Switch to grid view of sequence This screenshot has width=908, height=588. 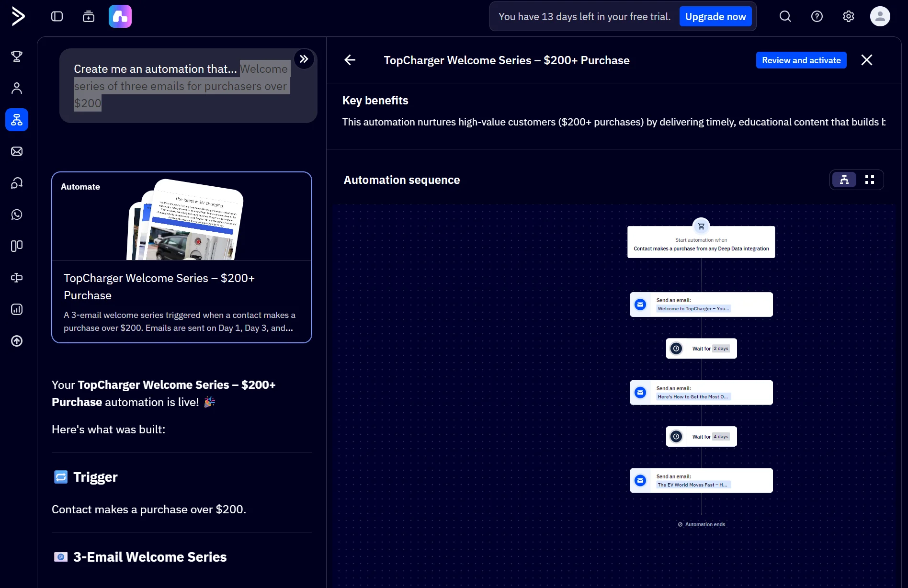(870, 180)
